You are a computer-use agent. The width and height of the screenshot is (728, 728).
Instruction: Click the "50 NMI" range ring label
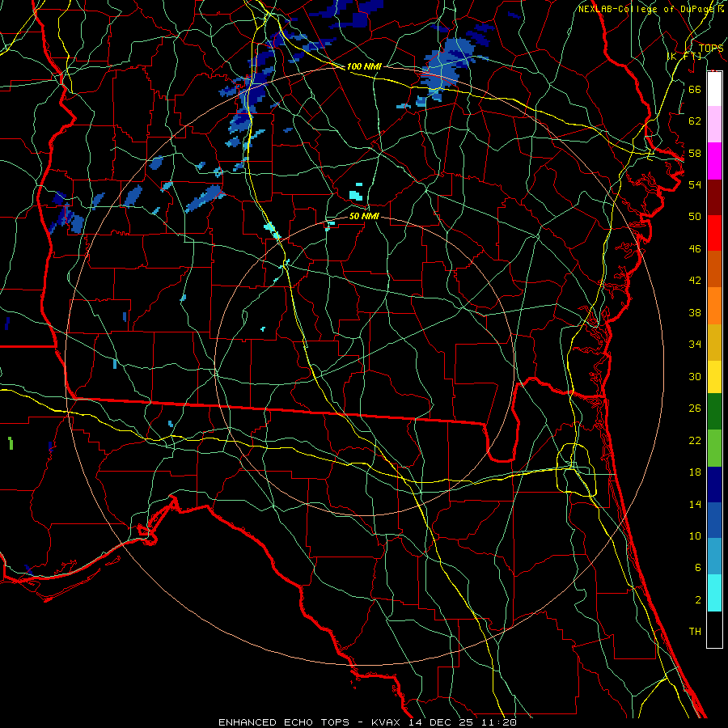(x=364, y=216)
